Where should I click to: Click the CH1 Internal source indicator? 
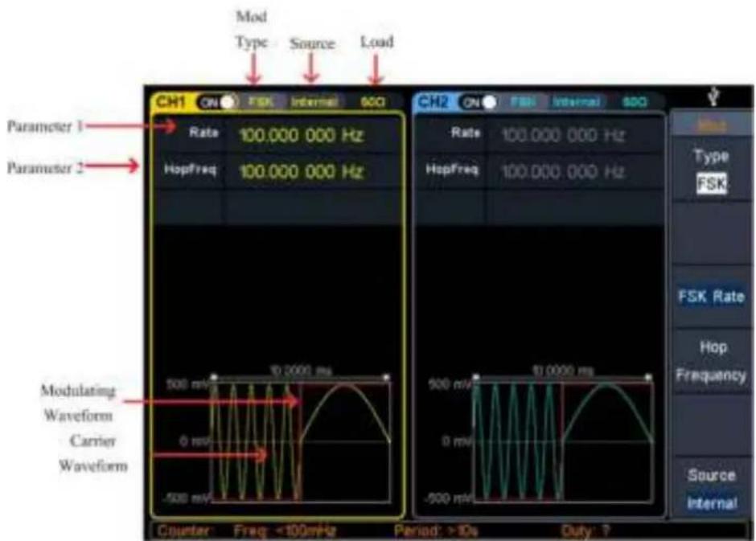click(x=314, y=102)
